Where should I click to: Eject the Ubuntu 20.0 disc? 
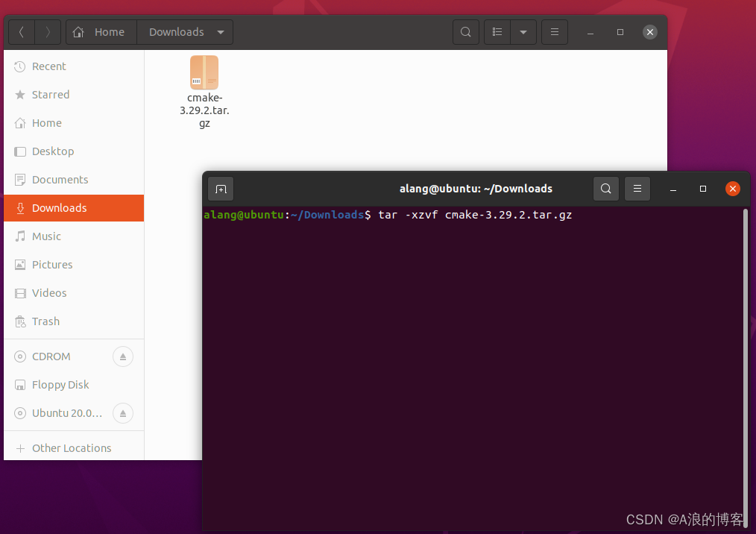[122, 413]
